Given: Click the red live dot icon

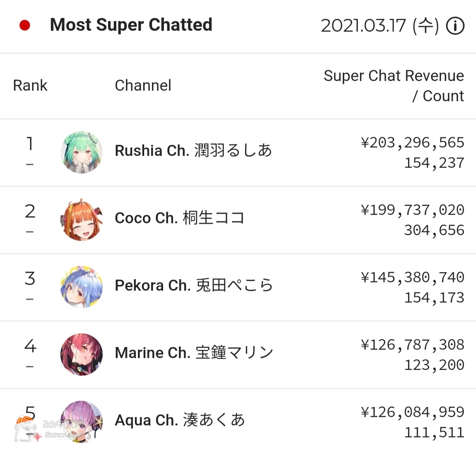Looking at the screenshot, I should [x=25, y=25].
